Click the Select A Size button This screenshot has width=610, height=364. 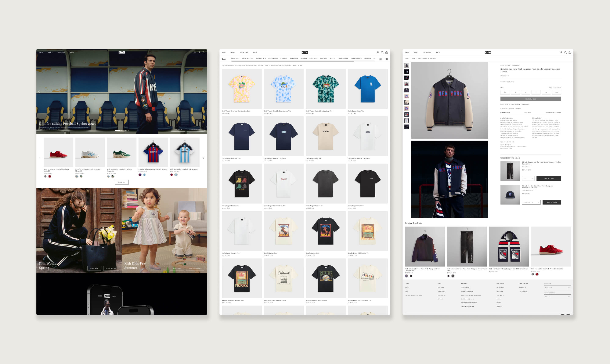[531, 99]
